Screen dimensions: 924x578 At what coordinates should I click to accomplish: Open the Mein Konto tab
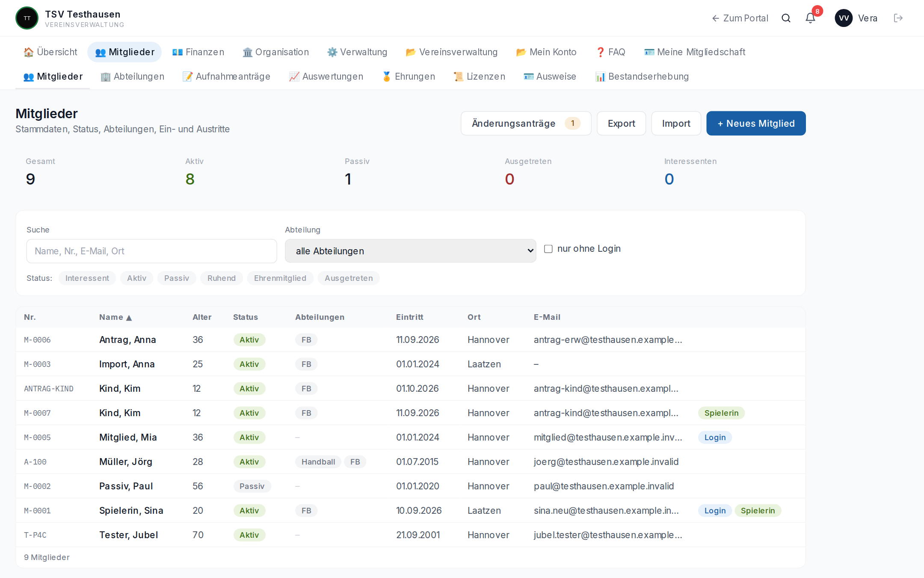point(546,52)
